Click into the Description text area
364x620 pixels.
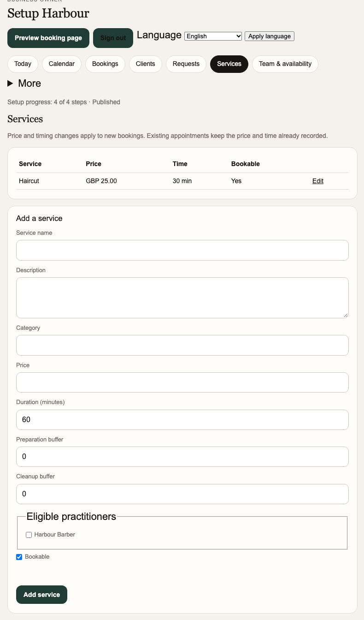point(182,298)
